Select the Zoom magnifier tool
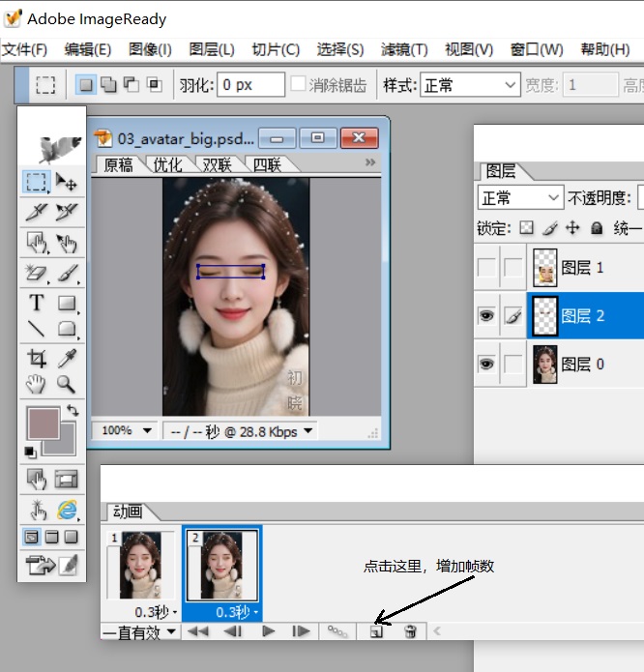 (x=67, y=385)
